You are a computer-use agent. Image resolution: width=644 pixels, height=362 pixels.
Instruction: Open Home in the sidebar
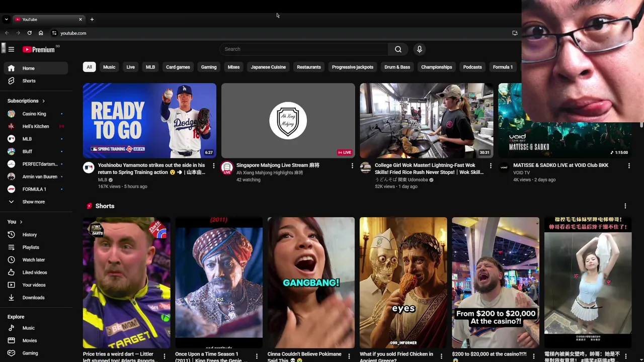pos(35,68)
